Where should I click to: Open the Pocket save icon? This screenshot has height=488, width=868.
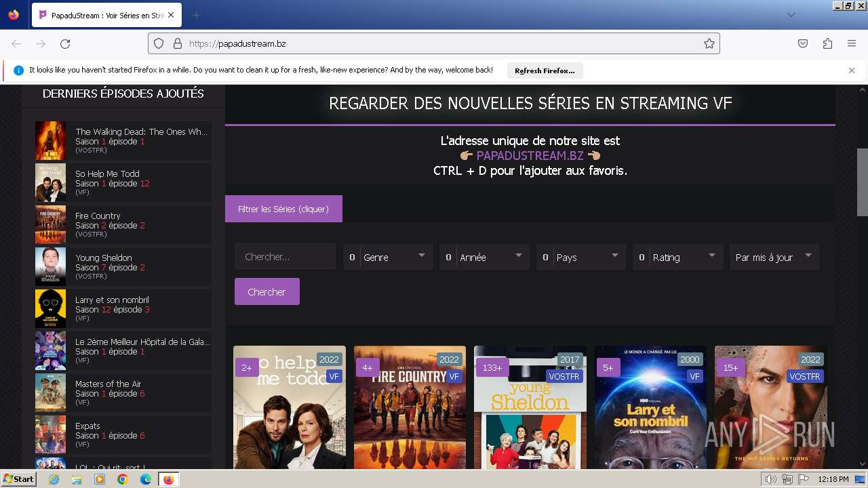pyautogui.click(x=803, y=43)
